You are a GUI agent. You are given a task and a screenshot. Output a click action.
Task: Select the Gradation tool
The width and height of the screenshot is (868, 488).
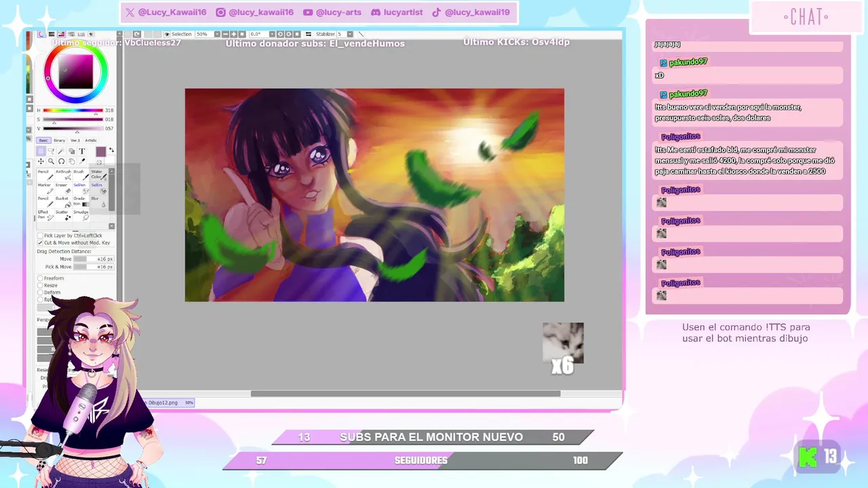pyautogui.click(x=81, y=202)
